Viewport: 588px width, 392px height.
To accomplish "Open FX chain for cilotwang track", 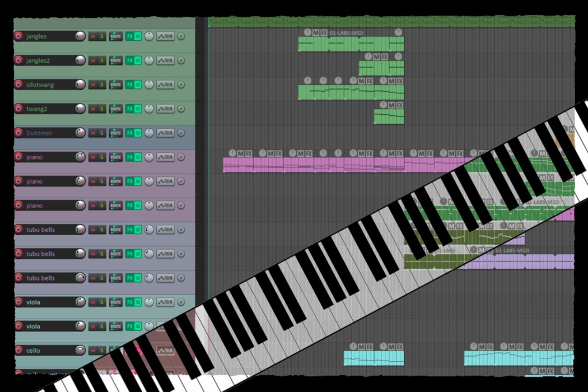I will [x=129, y=85].
